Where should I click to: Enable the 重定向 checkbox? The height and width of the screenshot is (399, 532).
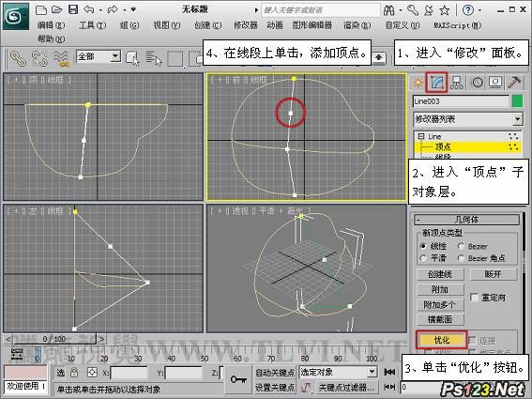475,298
